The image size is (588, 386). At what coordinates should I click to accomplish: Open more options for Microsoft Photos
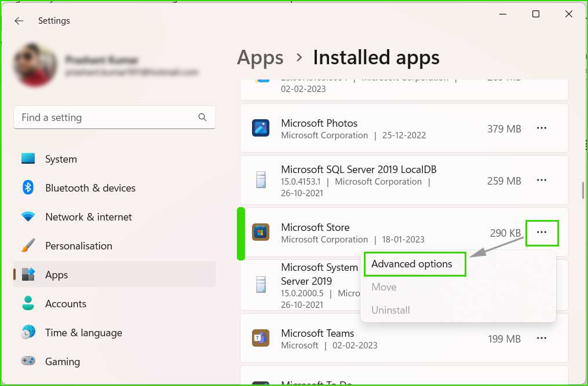pyautogui.click(x=542, y=128)
